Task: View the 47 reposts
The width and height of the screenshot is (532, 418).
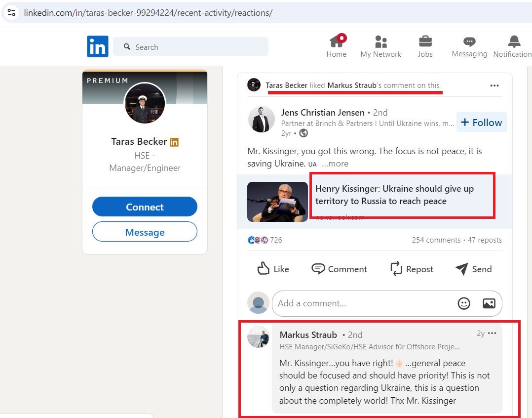Action: click(x=485, y=240)
